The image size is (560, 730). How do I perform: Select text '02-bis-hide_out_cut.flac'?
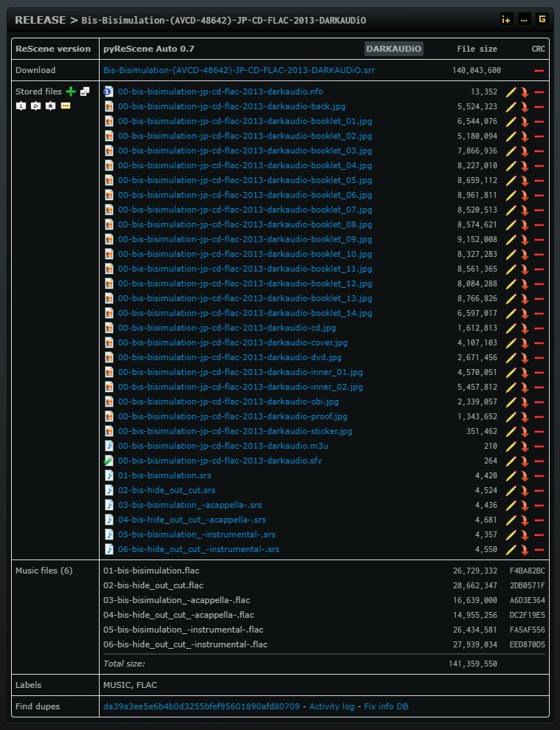153,585
